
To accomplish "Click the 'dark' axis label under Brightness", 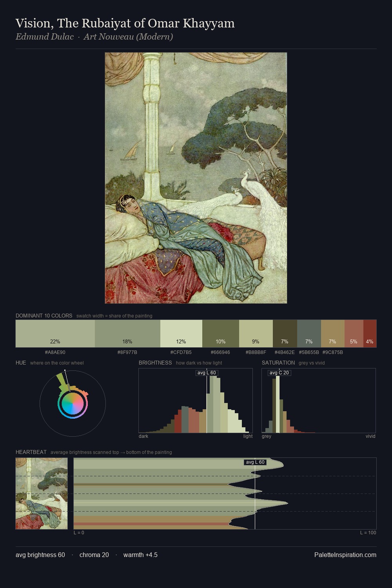I will (143, 436).
